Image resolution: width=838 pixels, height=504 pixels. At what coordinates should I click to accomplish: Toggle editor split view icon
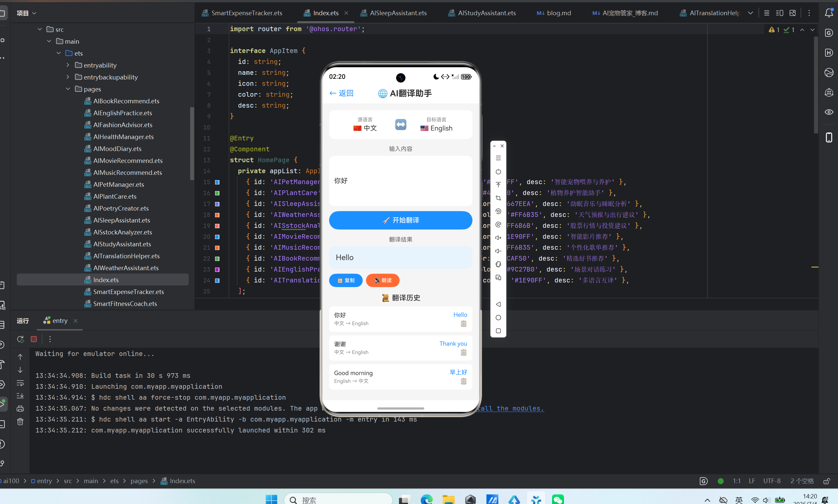coord(780,13)
